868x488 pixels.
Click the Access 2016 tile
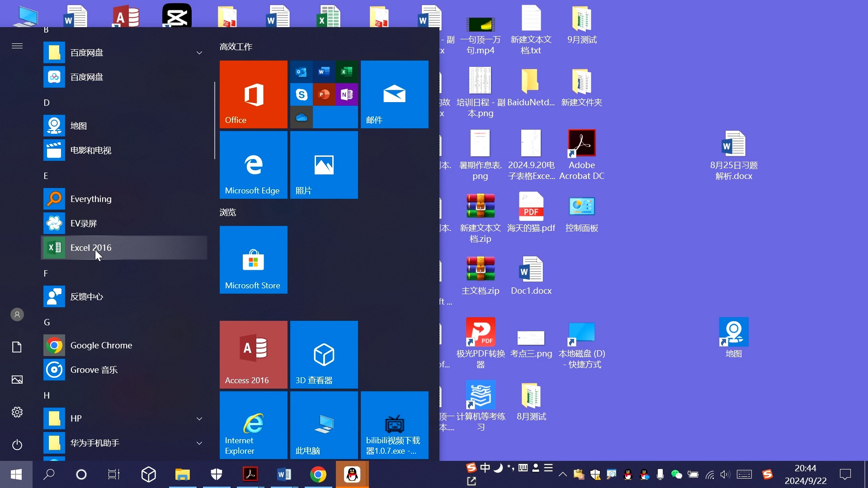(x=253, y=355)
